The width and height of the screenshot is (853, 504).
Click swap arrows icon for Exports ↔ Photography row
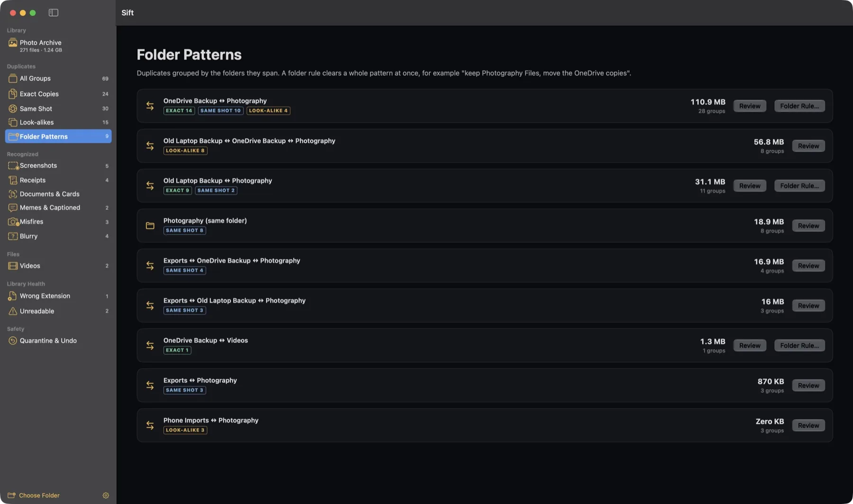point(150,386)
